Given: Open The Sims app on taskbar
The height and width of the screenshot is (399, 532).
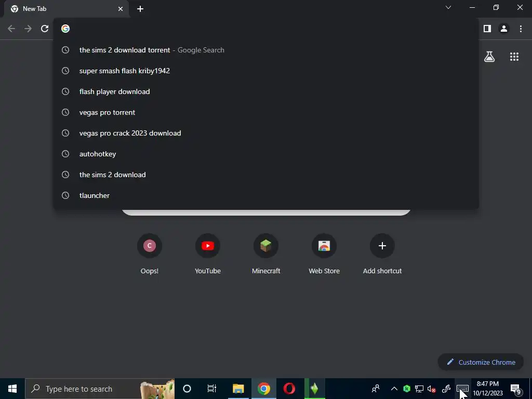Looking at the screenshot, I should 314,389.
